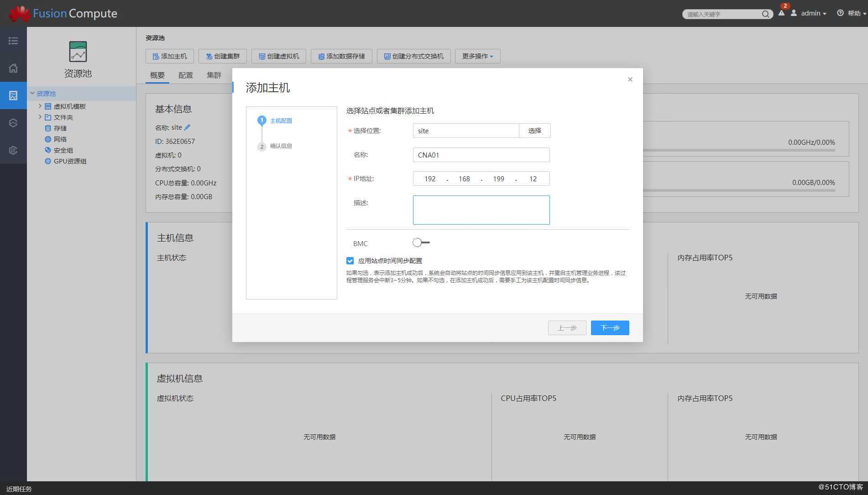The height and width of the screenshot is (495, 868).
Task: Click step 1 主机配置 circle
Action: coord(261,121)
